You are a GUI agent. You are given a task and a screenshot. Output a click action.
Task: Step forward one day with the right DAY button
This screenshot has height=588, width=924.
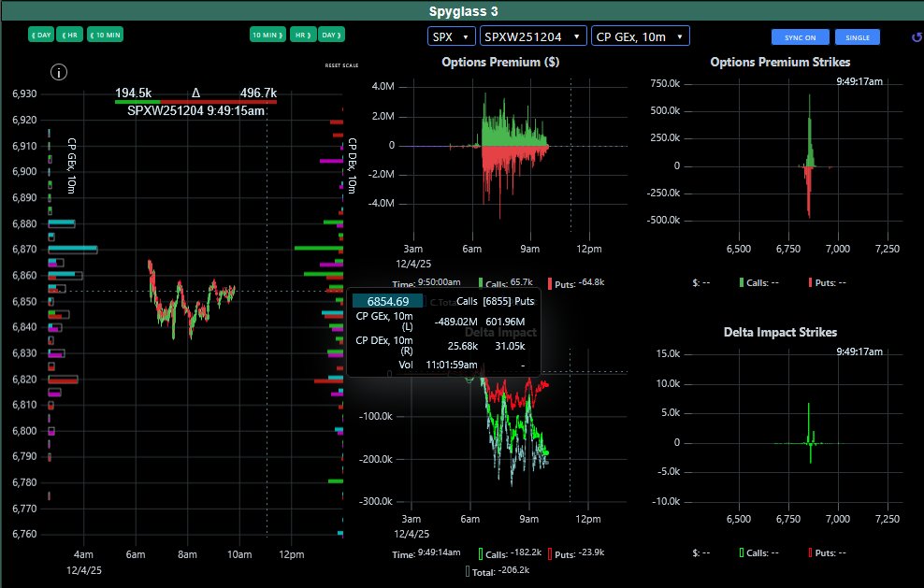pos(331,35)
